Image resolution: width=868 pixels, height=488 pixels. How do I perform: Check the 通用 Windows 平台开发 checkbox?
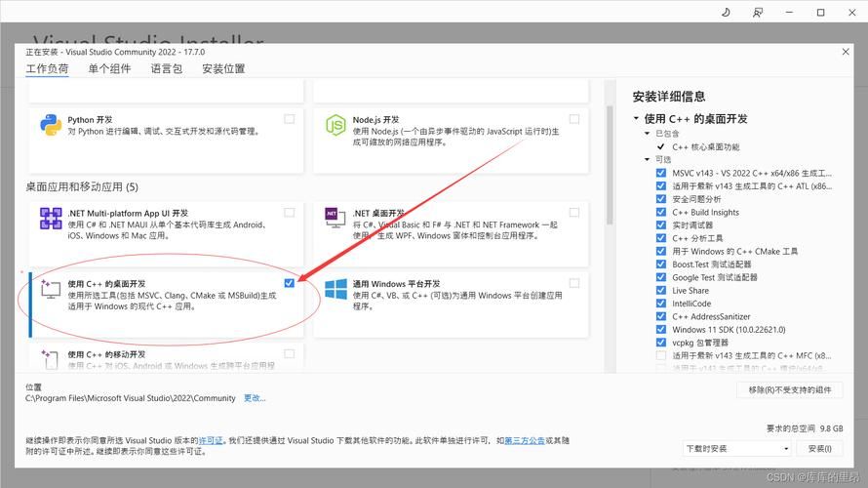pos(574,283)
